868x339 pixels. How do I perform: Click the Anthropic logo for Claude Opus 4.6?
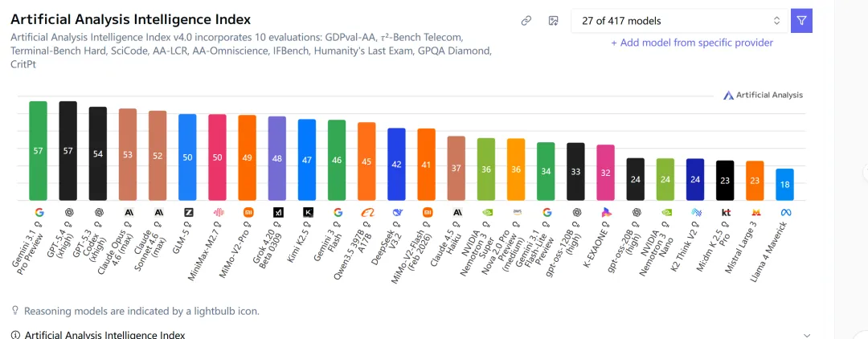point(128,213)
